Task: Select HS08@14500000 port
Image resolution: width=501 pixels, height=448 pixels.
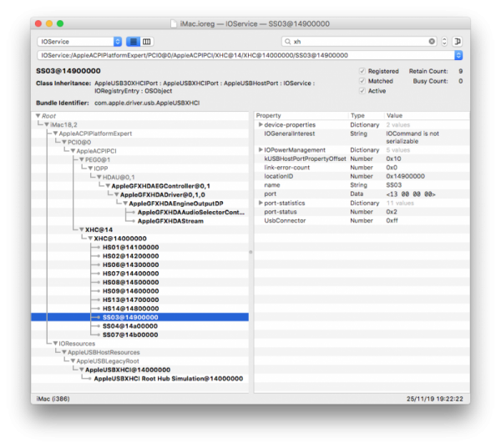Action: point(131,282)
